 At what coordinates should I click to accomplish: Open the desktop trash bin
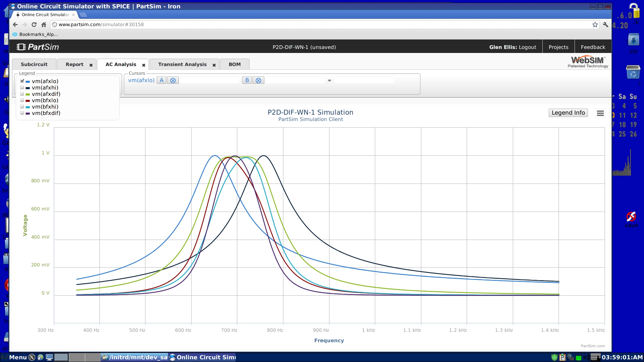tap(633, 72)
